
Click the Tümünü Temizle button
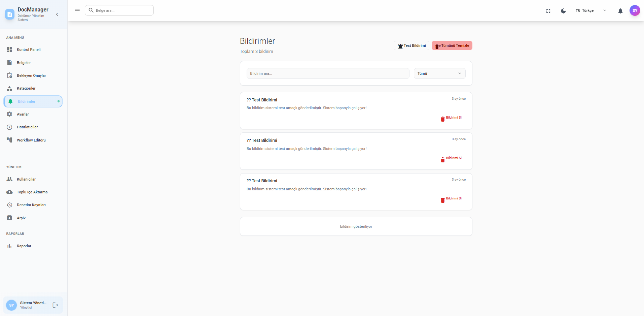452,45
